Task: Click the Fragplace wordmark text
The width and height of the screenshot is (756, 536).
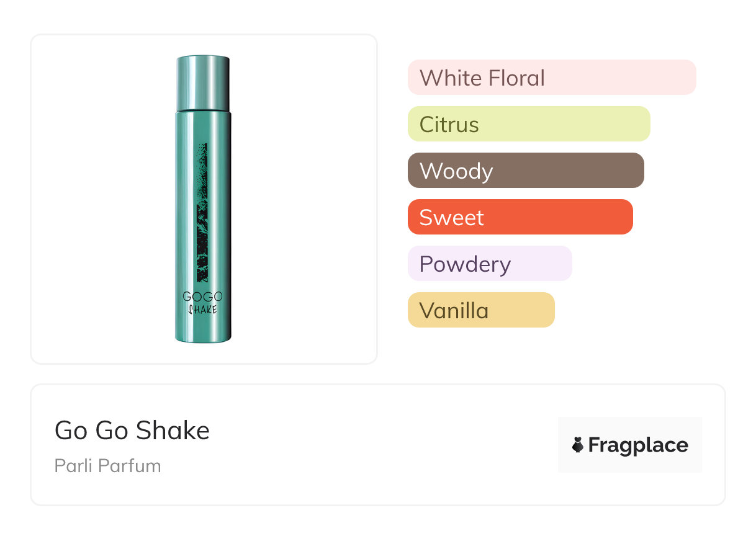Action: click(x=638, y=445)
